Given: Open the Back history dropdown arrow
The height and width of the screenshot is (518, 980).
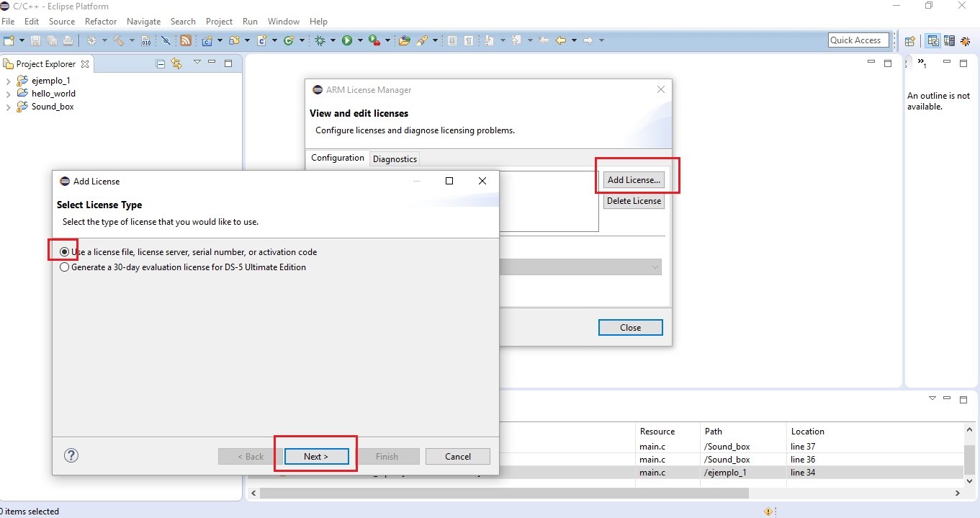Looking at the screenshot, I should pos(574,40).
